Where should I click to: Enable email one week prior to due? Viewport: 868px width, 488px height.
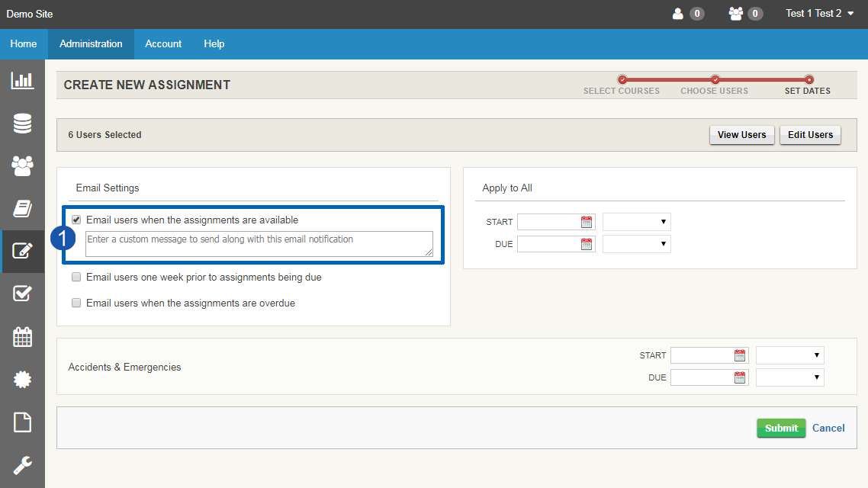(76, 278)
